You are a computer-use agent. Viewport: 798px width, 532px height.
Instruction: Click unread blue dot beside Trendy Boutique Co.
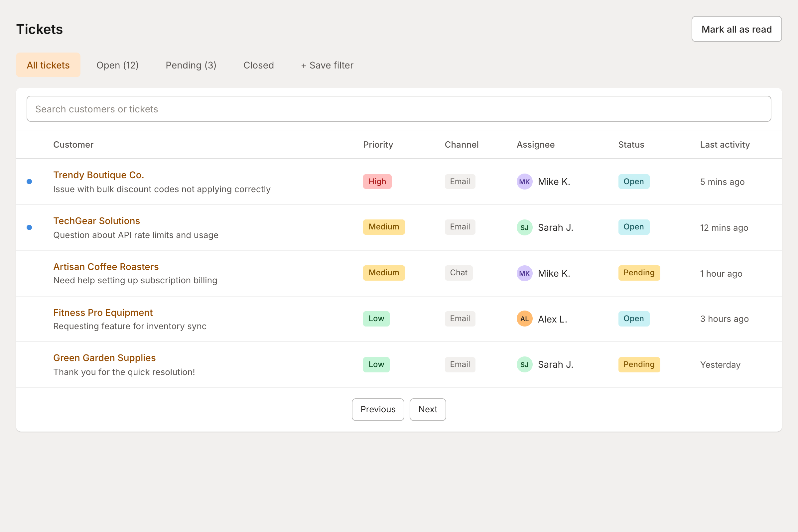point(30,182)
